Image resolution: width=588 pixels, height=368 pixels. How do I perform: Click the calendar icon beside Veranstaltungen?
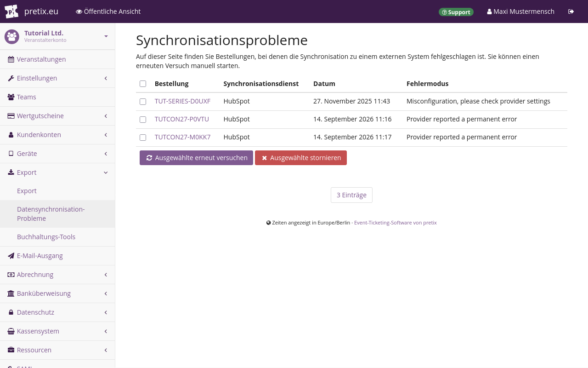pos(11,59)
